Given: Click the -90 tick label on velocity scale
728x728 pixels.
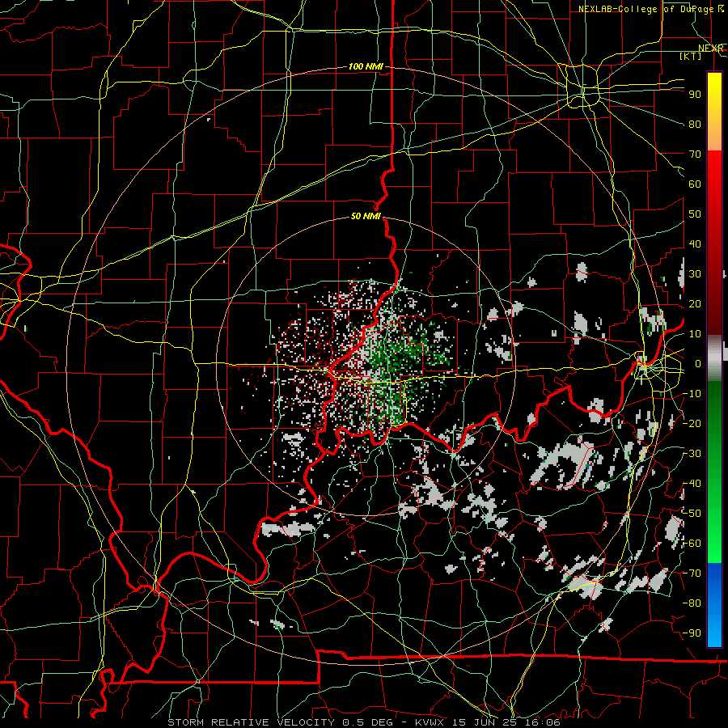Looking at the screenshot, I should pos(692,633).
